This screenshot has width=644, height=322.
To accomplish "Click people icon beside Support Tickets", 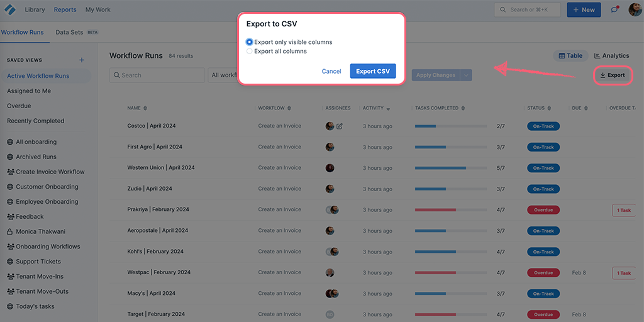I will [x=10, y=262].
